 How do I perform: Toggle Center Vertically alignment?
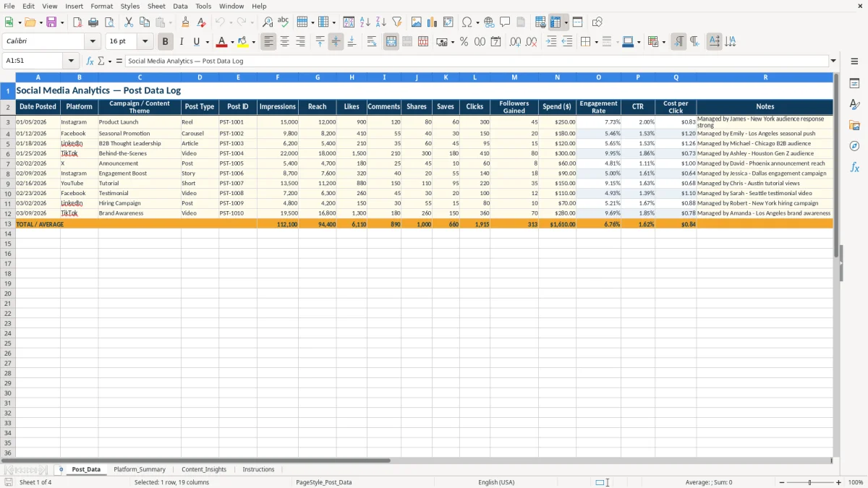click(x=336, y=42)
